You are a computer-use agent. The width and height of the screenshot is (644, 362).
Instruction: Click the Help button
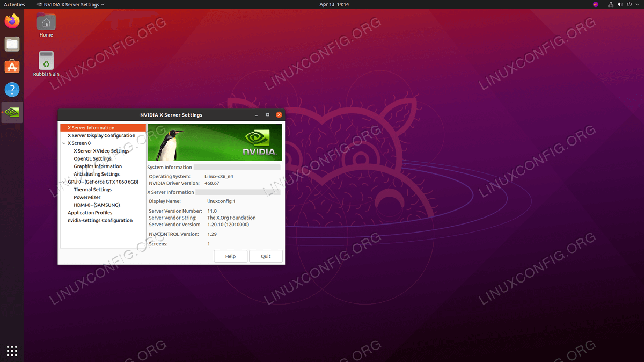coord(230,256)
